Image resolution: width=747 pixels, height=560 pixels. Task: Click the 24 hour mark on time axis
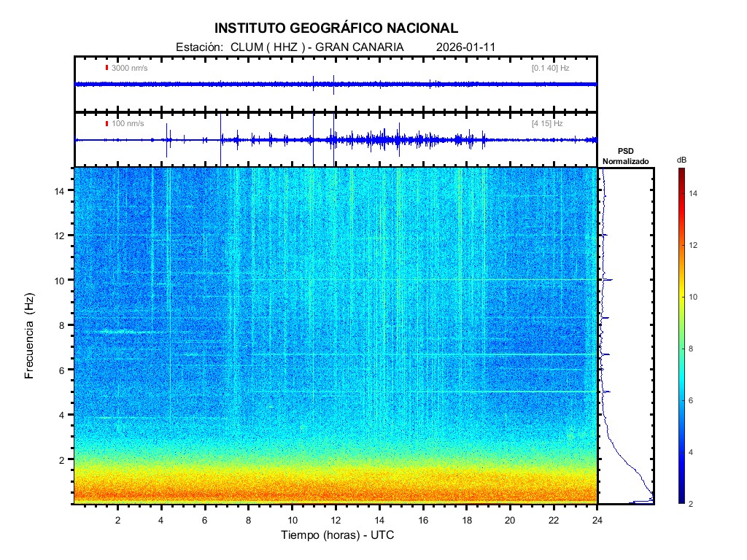[597, 519]
